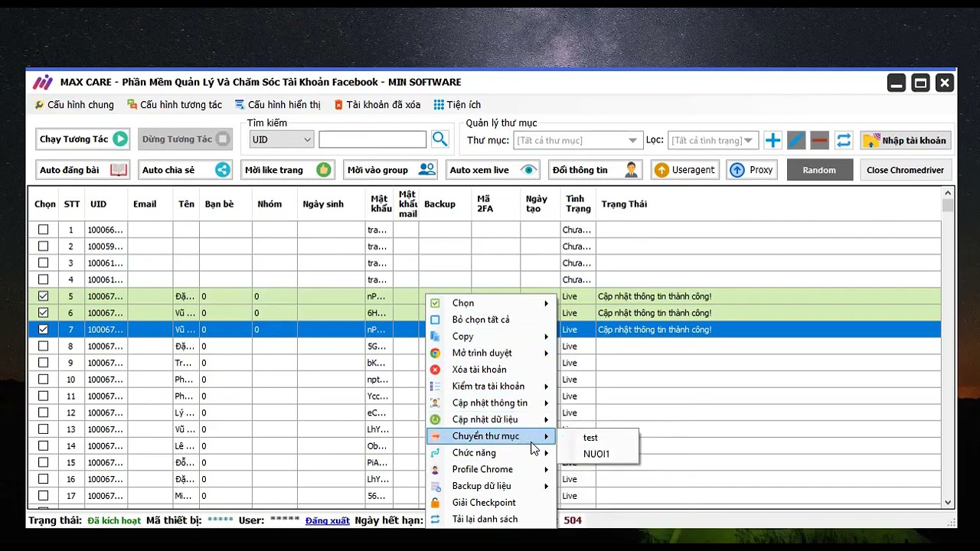This screenshot has height=551, width=980.
Task: Expand the Thư mục folder dropdown
Action: click(x=577, y=140)
